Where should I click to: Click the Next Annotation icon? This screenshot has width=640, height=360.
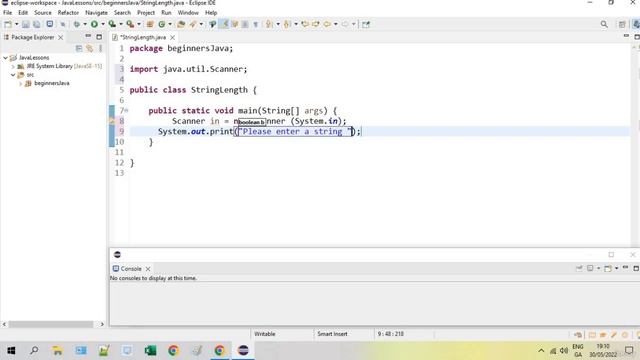tap(269, 24)
